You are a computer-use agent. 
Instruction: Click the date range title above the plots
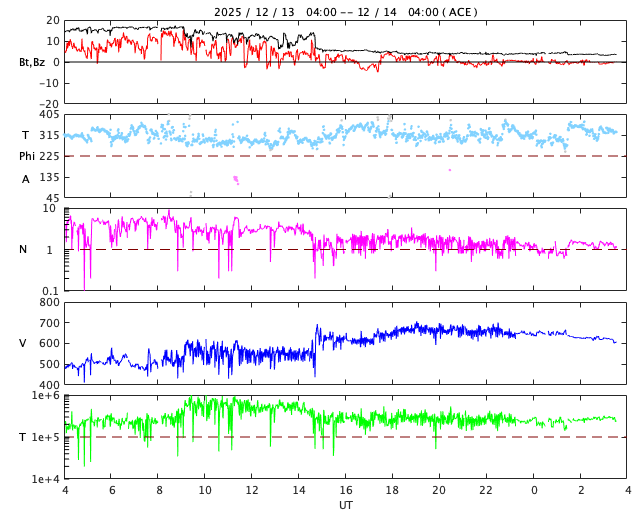345,12
